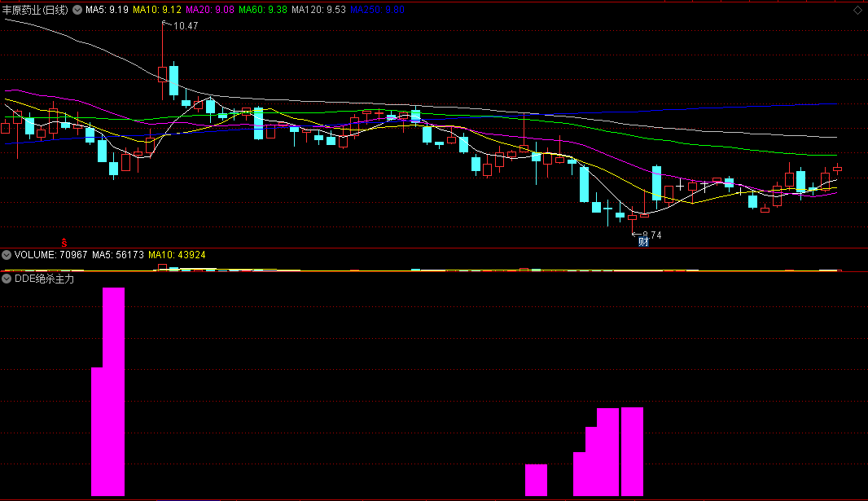Click the MA60: 9.38 label
The width and height of the screenshot is (868, 501).
263,10
